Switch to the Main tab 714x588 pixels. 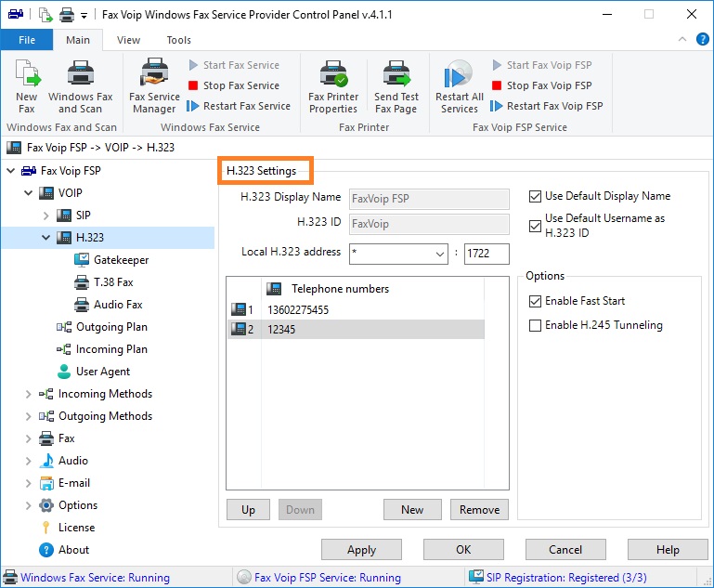point(78,40)
